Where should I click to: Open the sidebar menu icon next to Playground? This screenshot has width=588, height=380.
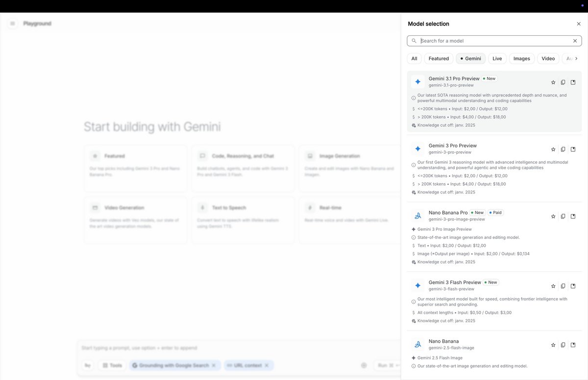(x=12, y=23)
